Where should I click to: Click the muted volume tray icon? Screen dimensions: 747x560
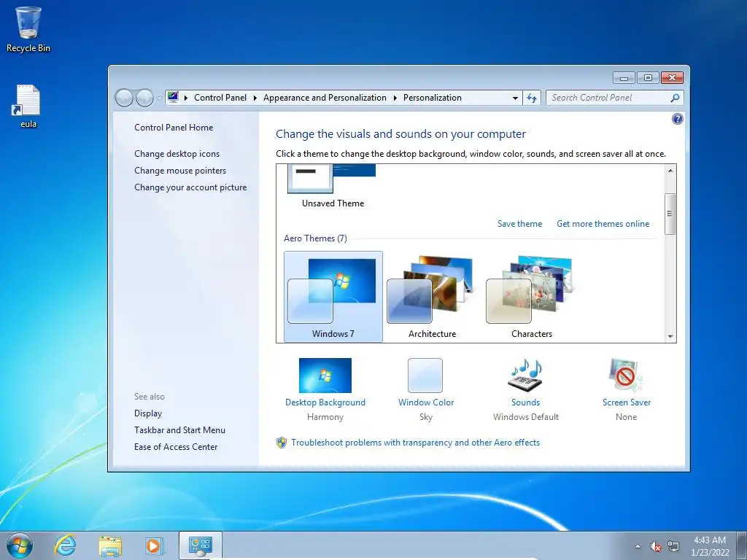(656, 546)
